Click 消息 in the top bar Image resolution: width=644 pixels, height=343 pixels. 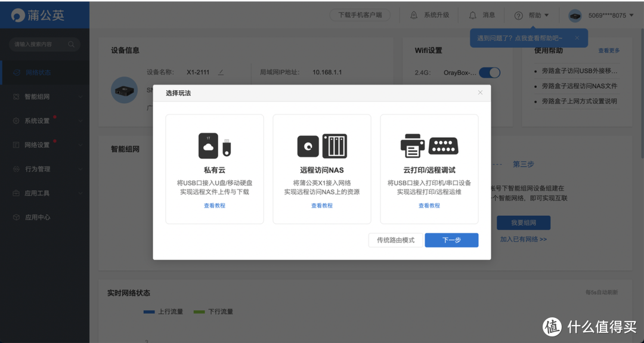(x=489, y=15)
